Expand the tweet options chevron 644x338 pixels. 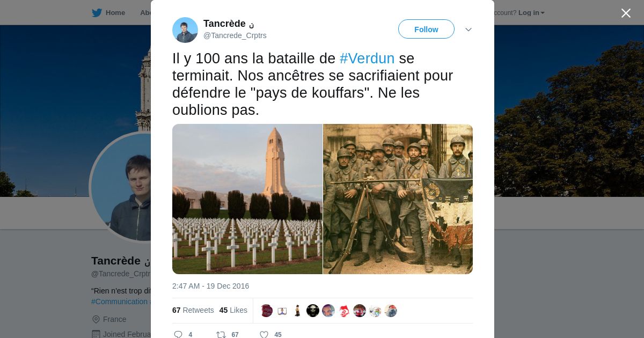tap(468, 30)
